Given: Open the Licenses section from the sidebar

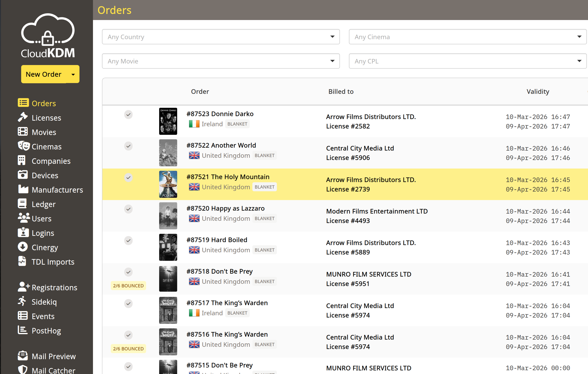Looking at the screenshot, I should coord(46,118).
